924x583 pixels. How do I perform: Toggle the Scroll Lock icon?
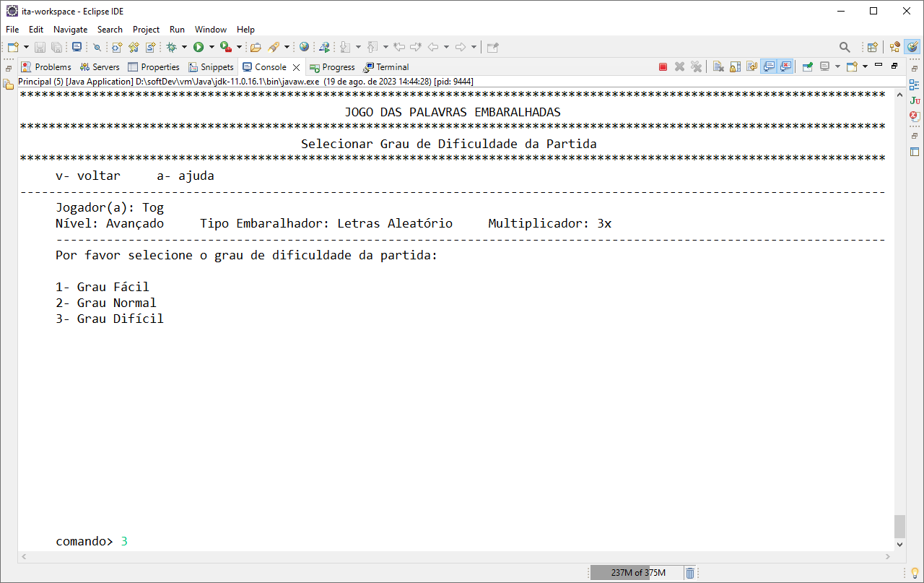[x=735, y=66]
